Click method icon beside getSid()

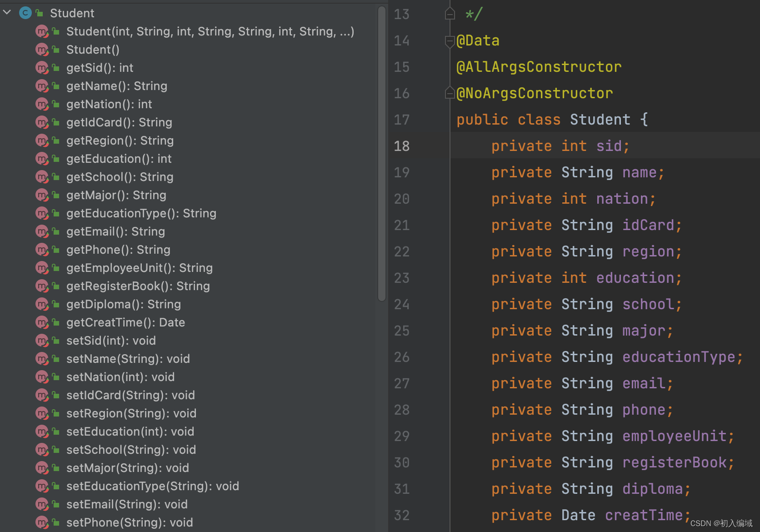[42, 68]
